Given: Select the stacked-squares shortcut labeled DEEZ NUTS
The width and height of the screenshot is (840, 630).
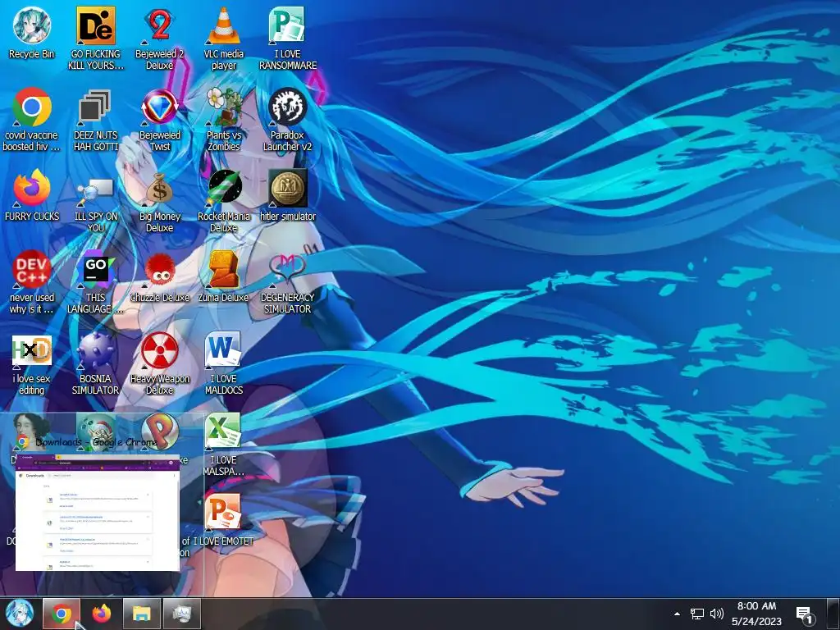Looking at the screenshot, I should click(95, 120).
